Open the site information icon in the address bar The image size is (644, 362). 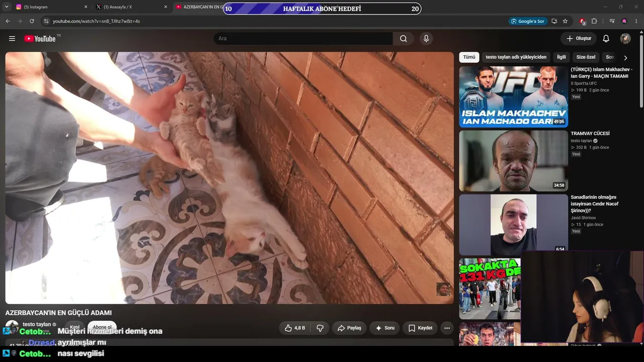tap(46, 21)
